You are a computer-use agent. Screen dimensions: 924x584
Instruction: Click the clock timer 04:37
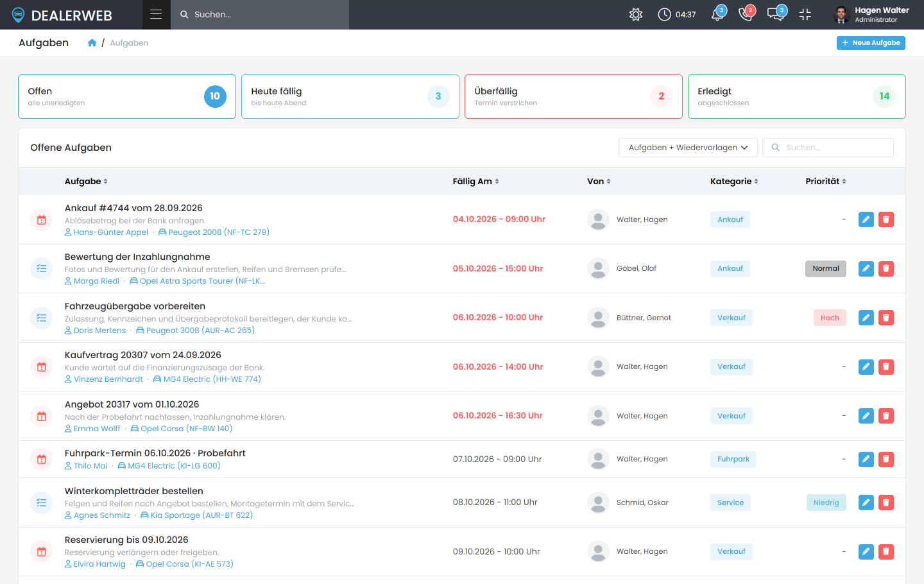(677, 14)
